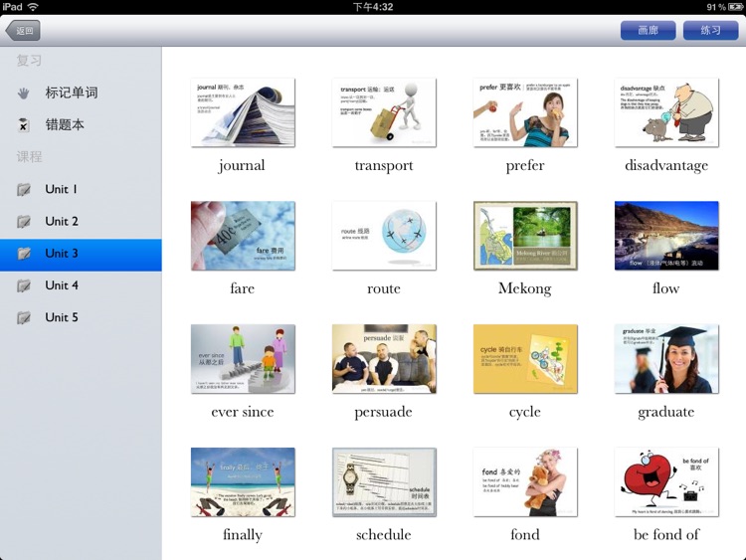Open the flow word card thumbnail
The image size is (746, 560).
click(x=666, y=236)
